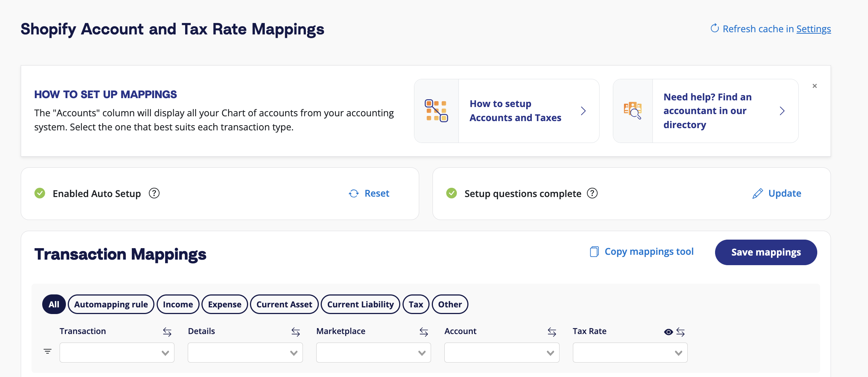This screenshot has width=868, height=377.
Task: Click the filter lines icon
Action: point(47,351)
